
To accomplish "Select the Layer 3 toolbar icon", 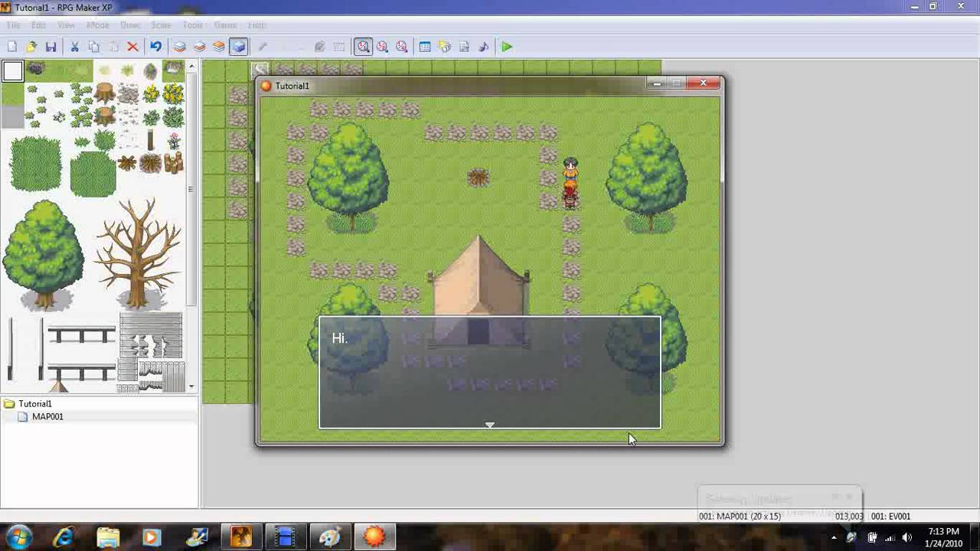I will [x=219, y=47].
